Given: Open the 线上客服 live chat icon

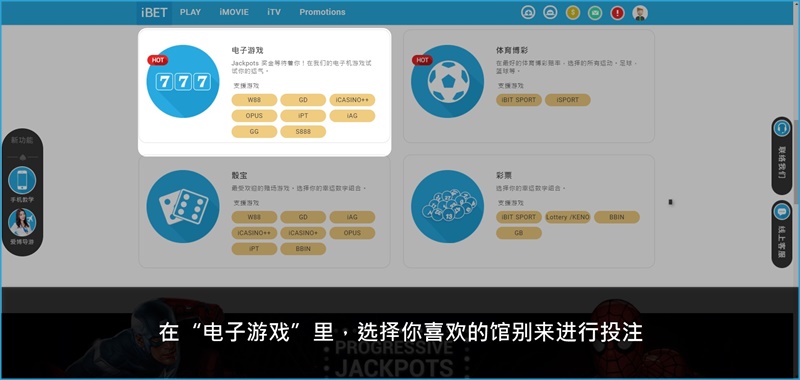Looking at the screenshot, I should click(781, 211).
